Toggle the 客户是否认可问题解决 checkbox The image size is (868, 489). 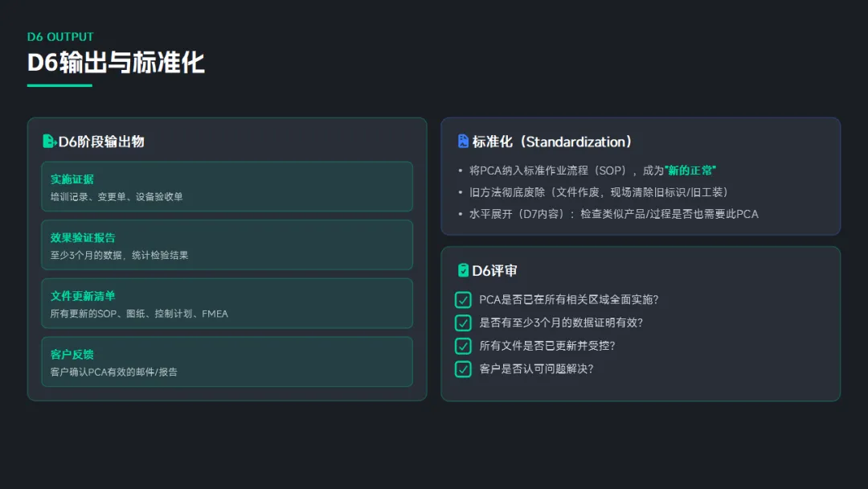pos(463,369)
